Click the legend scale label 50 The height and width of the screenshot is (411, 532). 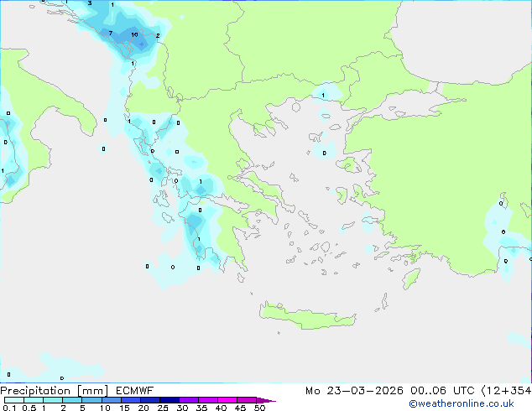coord(259,408)
